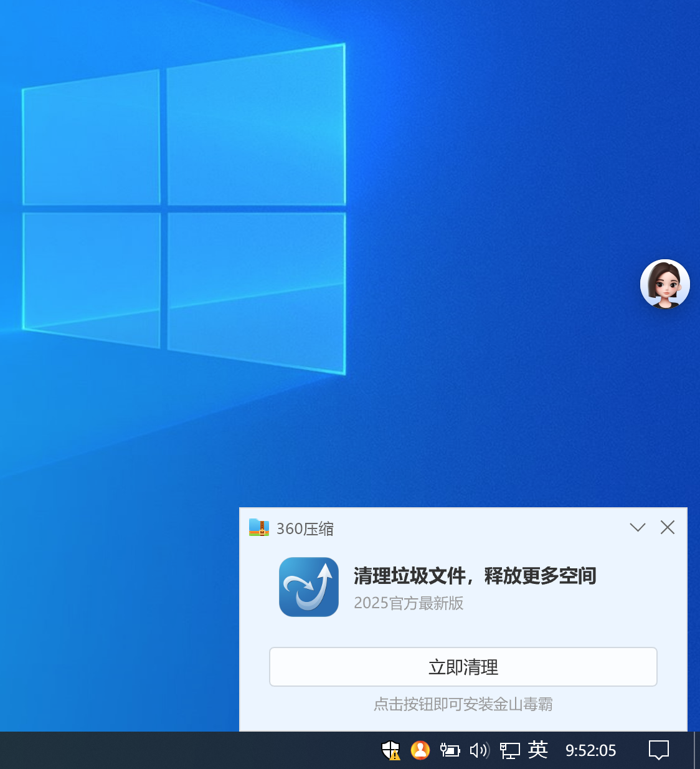Click the orange user tray icon
This screenshot has height=769, width=700.
pos(420,750)
